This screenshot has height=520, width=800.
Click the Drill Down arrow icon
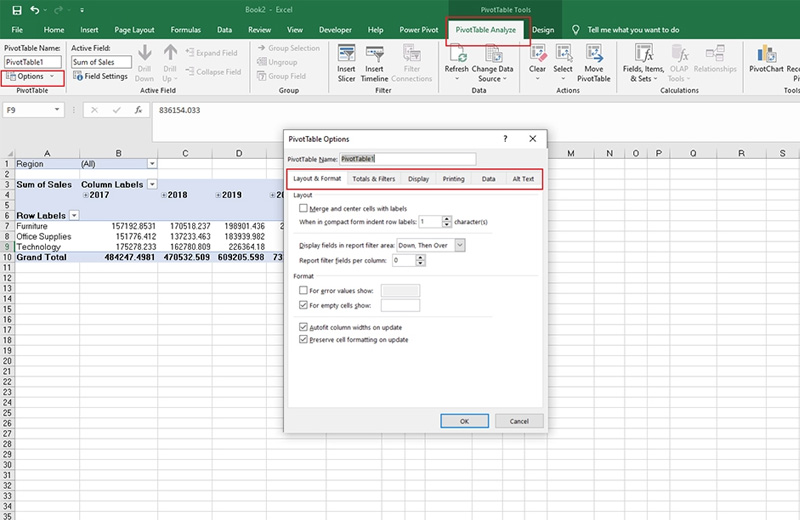145,53
